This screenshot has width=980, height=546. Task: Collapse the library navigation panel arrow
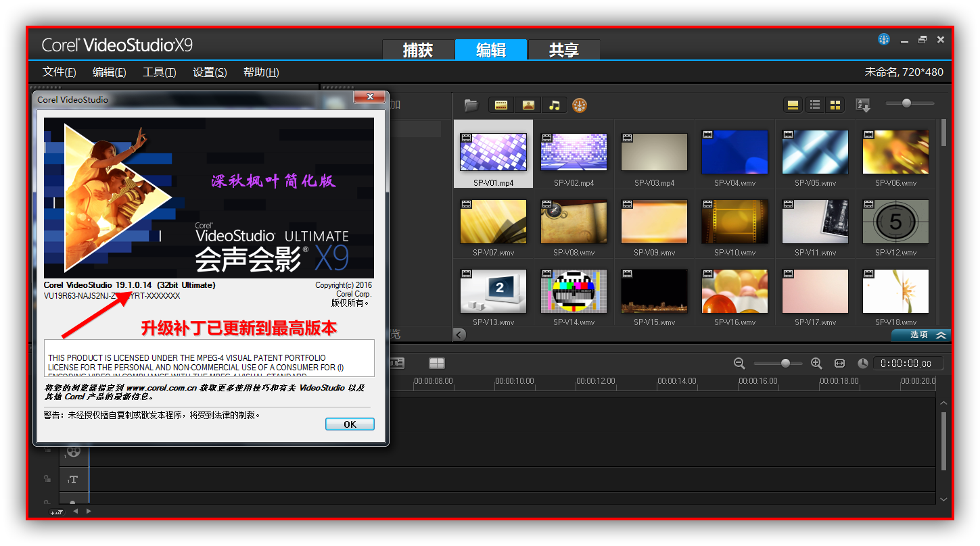[459, 334]
